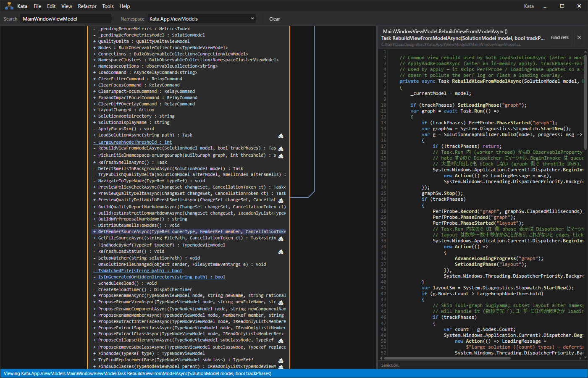Click smell icon on PreviewQualityDeltaWithFreshSmellsAsync row

coord(281,200)
